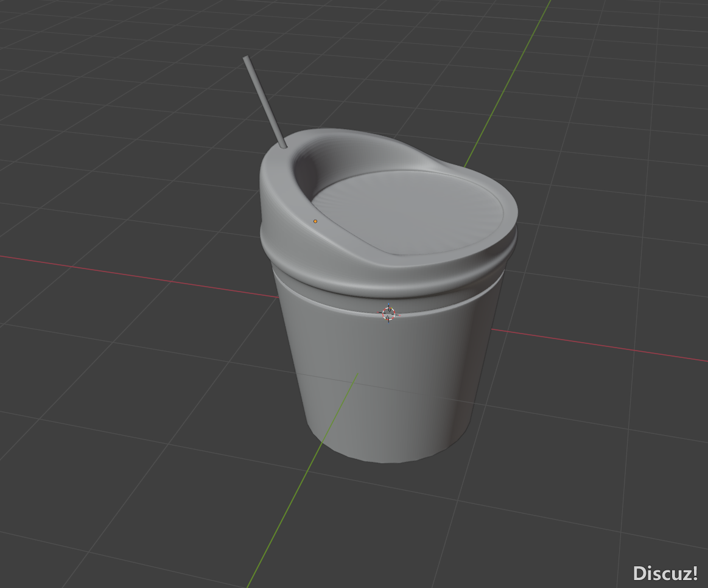Click the orange origin dot on the lid
Screen dimensions: 708x588
pyautogui.click(x=315, y=222)
